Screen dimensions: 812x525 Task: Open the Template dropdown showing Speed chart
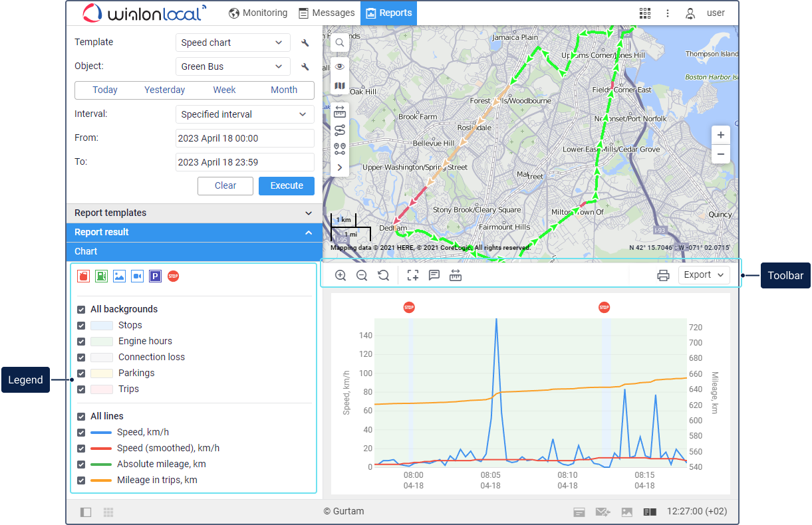pyautogui.click(x=233, y=43)
